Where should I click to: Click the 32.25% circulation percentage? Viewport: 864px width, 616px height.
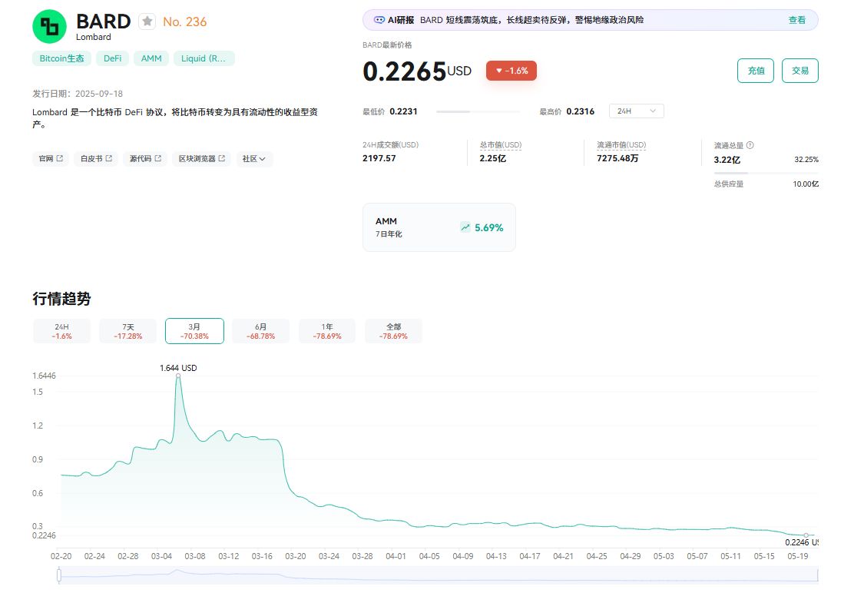pyautogui.click(x=806, y=160)
